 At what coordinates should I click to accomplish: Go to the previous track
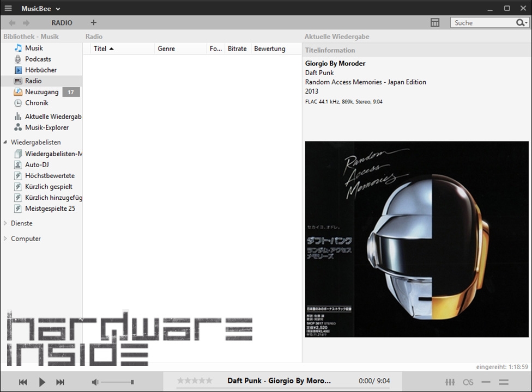click(23, 382)
